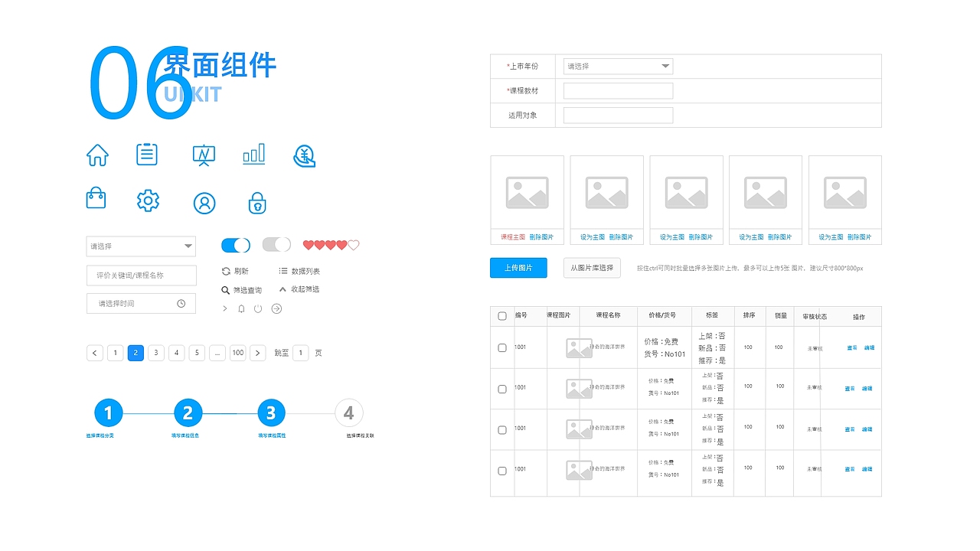Screen dimensions: 980x551
Task: Select page 3 in pagination
Action: [x=156, y=353]
